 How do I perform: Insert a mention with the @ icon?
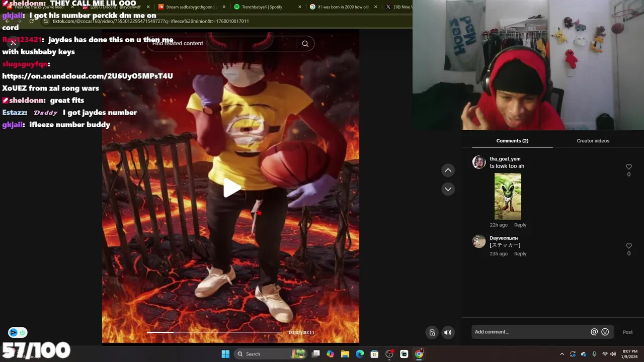(x=594, y=332)
